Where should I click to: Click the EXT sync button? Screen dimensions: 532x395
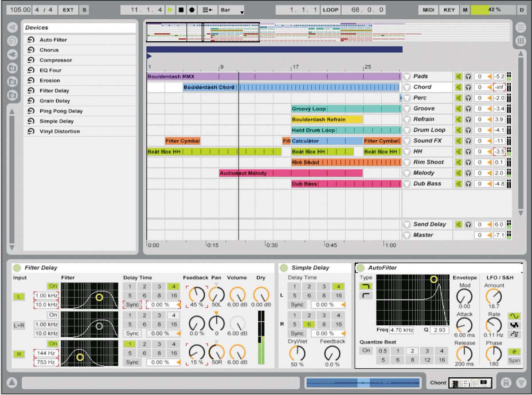tap(68, 9)
